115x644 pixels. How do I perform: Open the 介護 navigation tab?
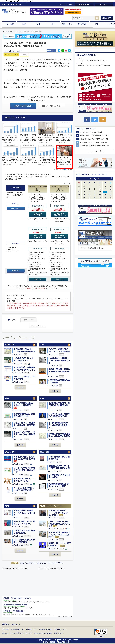pyautogui.click(x=24, y=24)
